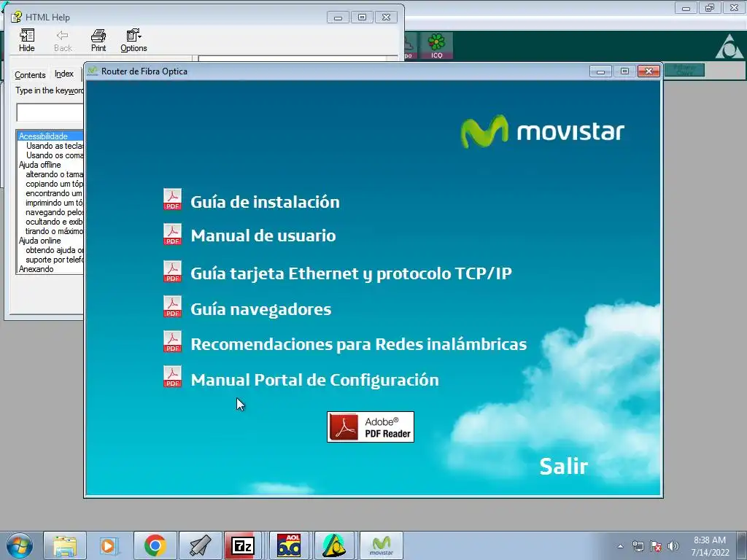Screen dimensions: 747x560
Task: Show hidden tray icons arrow
Action: [x=620, y=546]
